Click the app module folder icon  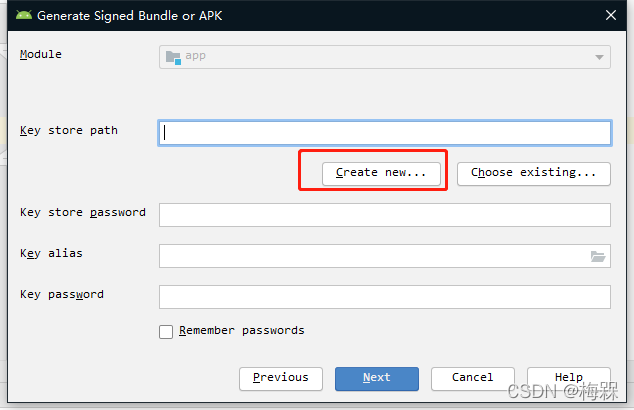pos(172,57)
